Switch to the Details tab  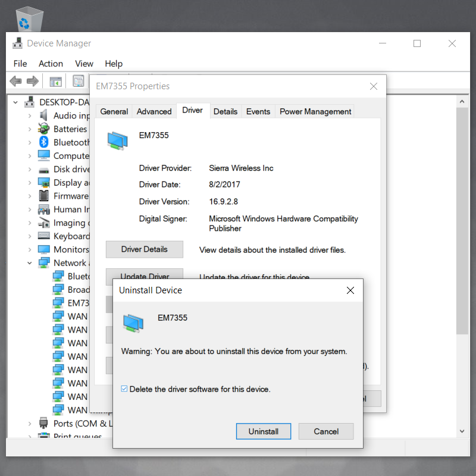coord(226,111)
